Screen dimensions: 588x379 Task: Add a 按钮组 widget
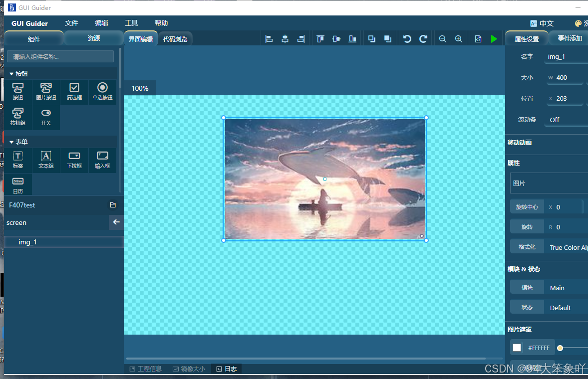coord(17,117)
